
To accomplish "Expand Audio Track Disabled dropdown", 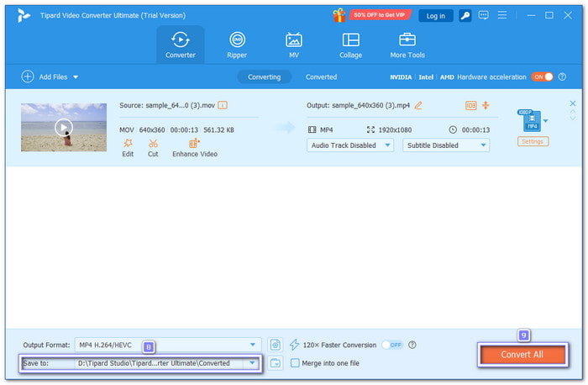I will point(350,145).
